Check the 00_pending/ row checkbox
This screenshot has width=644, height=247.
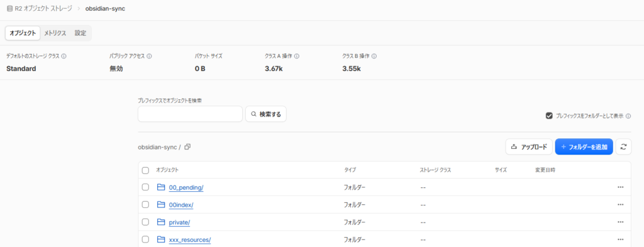(x=145, y=187)
